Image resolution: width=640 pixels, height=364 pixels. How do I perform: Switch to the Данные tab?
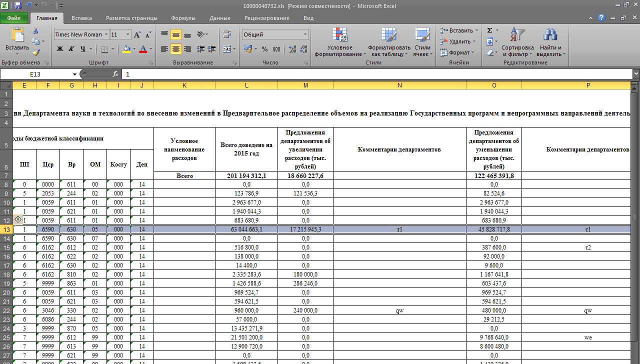pyautogui.click(x=220, y=18)
